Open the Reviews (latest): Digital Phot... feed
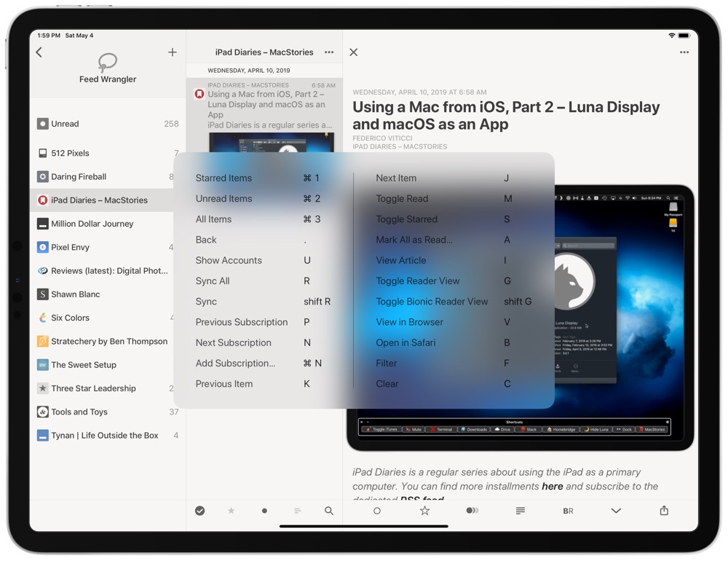Viewport: 728px width, 561px height. click(x=108, y=270)
